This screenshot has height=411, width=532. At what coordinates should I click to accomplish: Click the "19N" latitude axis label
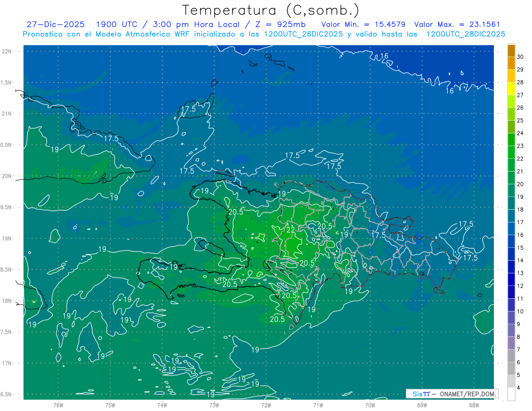[7, 239]
